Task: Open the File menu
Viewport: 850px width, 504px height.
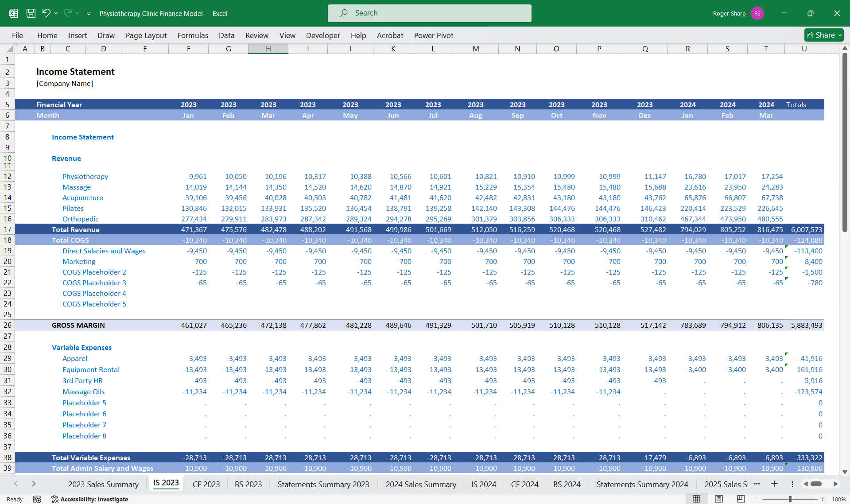Action: coord(17,35)
